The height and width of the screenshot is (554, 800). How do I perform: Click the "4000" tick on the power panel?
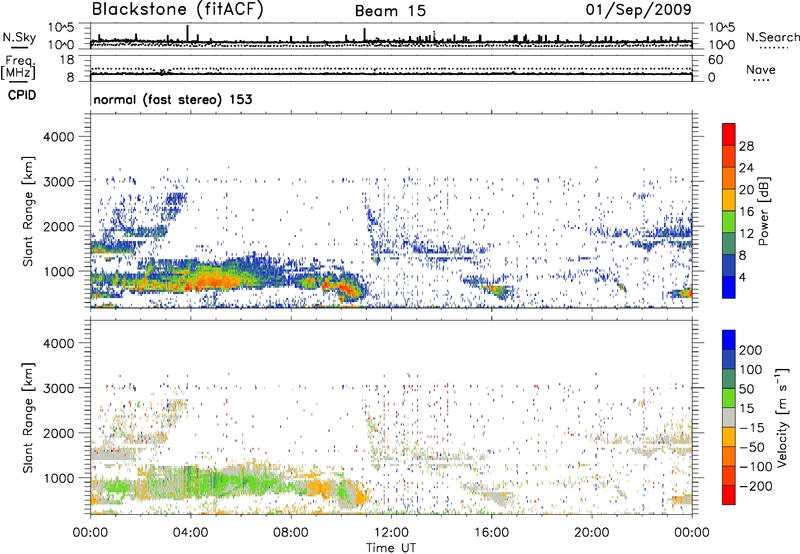(x=58, y=137)
